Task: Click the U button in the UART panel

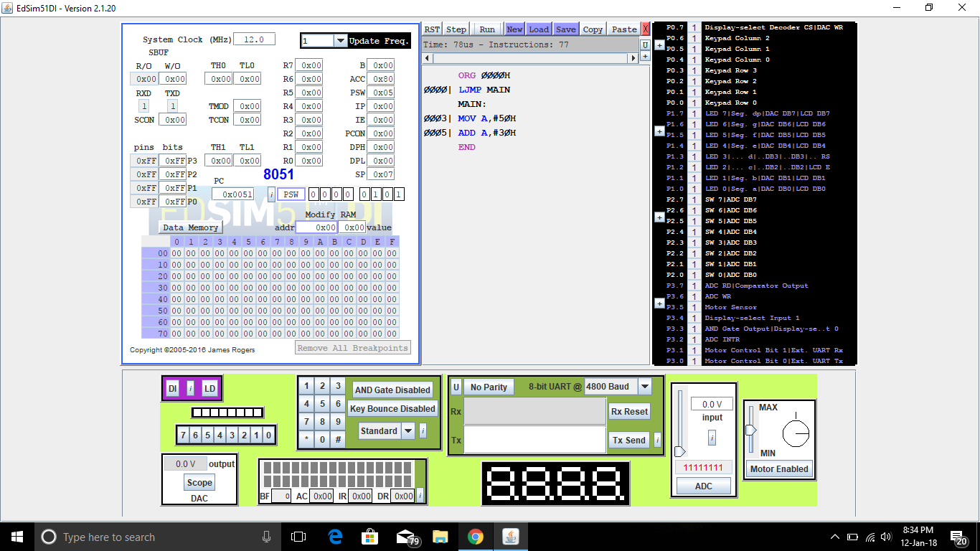Action: click(x=456, y=387)
